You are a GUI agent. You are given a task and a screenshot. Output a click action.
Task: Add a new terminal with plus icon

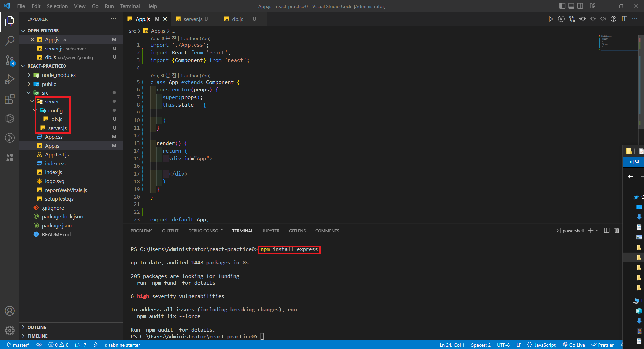coord(590,230)
